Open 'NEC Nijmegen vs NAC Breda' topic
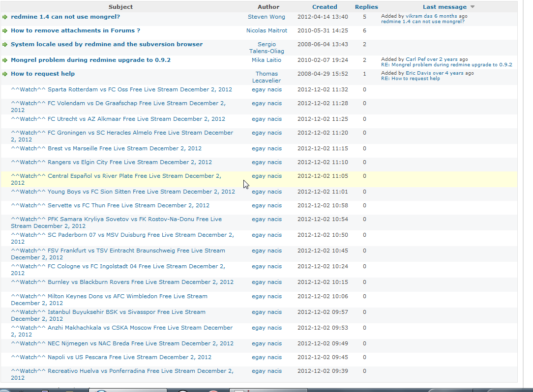 click(x=122, y=343)
